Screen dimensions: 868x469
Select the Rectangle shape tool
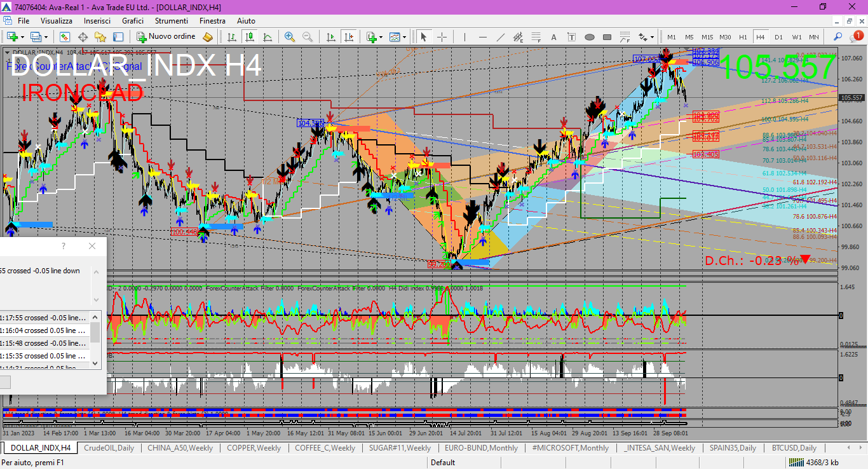tap(607, 37)
